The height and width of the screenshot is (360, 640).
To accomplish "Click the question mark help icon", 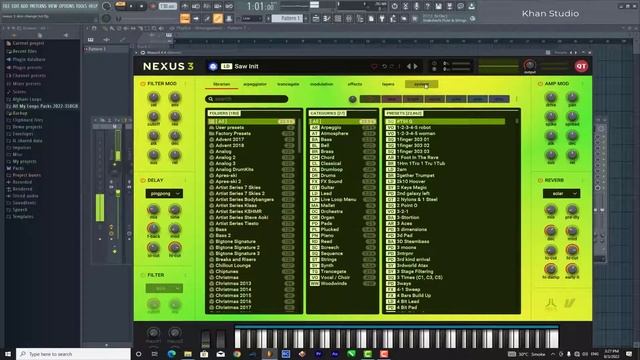I will tap(427, 7).
